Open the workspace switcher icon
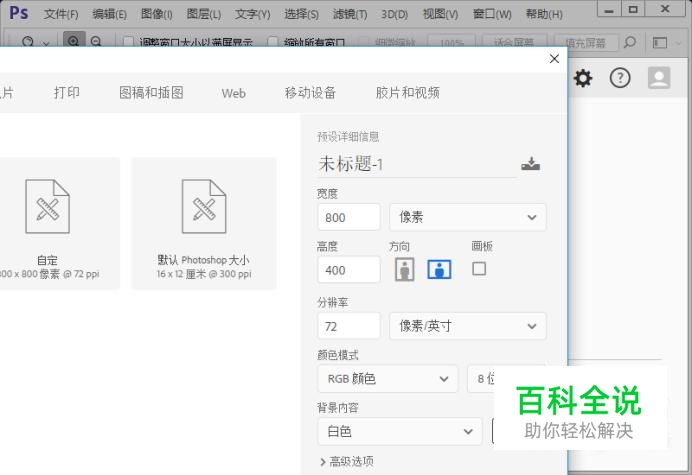Screen dimensions: 692x475 660,43
